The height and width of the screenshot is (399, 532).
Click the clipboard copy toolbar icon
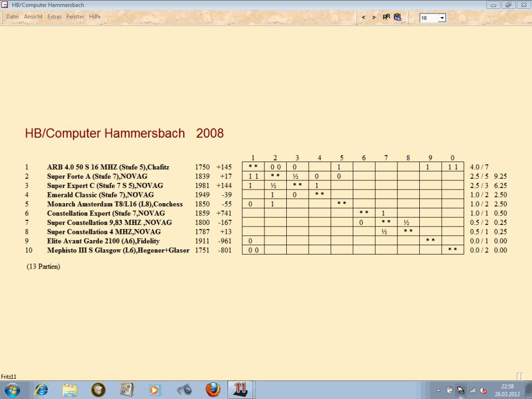point(397,17)
